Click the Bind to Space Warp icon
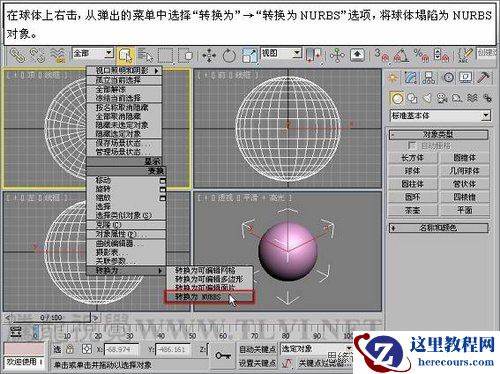500x374 pixels. 58,55
